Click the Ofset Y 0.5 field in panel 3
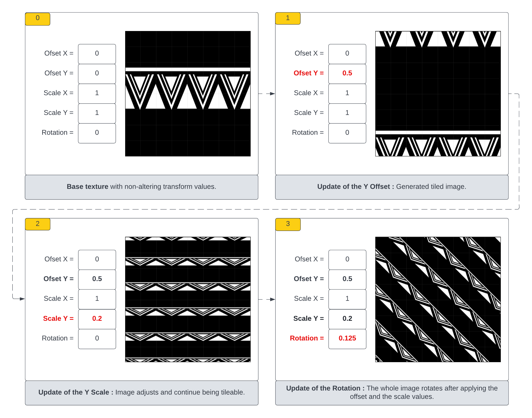Image resolution: width=532 pixels, height=418 pixels. click(x=347, y=279)
